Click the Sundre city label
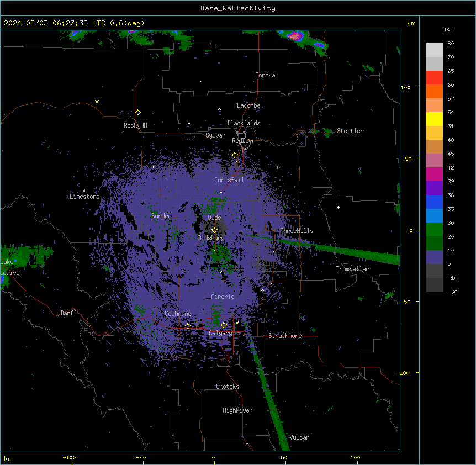Viewport: 476px width, 465px height. click(x=161, y=216)
